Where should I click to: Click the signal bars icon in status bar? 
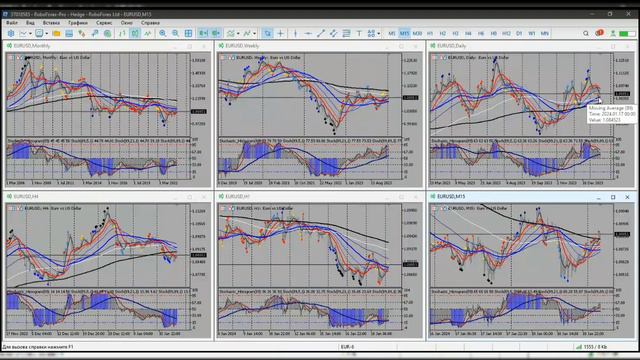[x=578, y=347]
